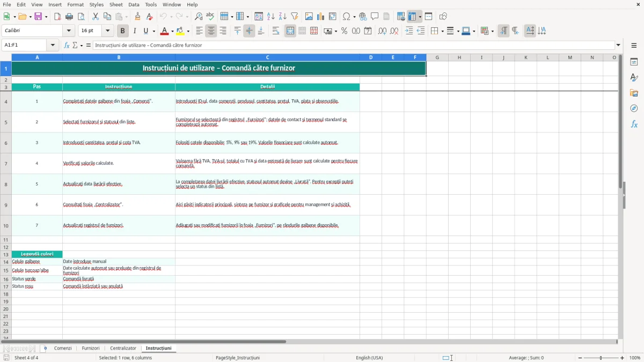Click the Merge and Center Cells icon
This screenshot has width=644, height=362.
290,31
